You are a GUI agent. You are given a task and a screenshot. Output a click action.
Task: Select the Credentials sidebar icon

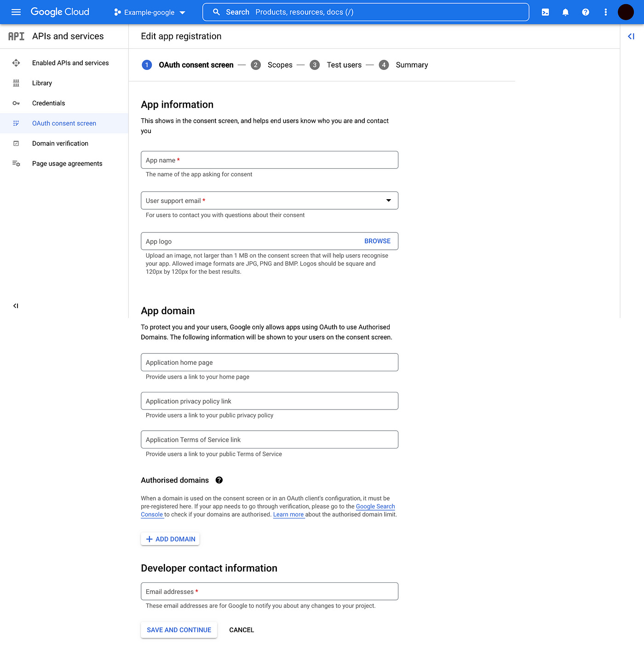(16, 103)
